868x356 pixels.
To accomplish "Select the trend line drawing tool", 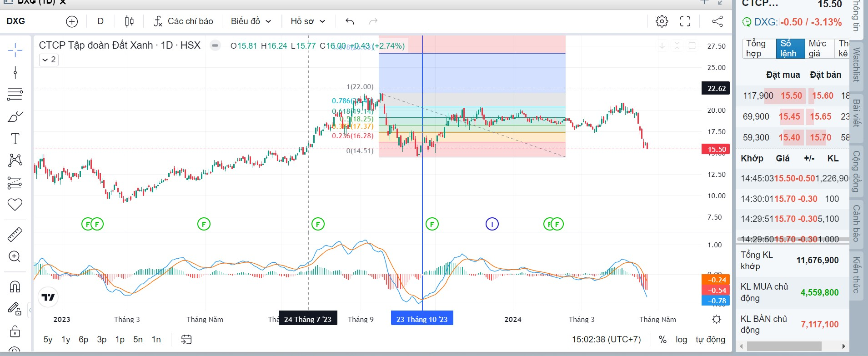I will [x=15, y=72].
